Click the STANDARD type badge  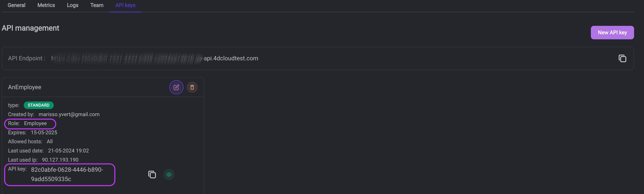[39, 105]
